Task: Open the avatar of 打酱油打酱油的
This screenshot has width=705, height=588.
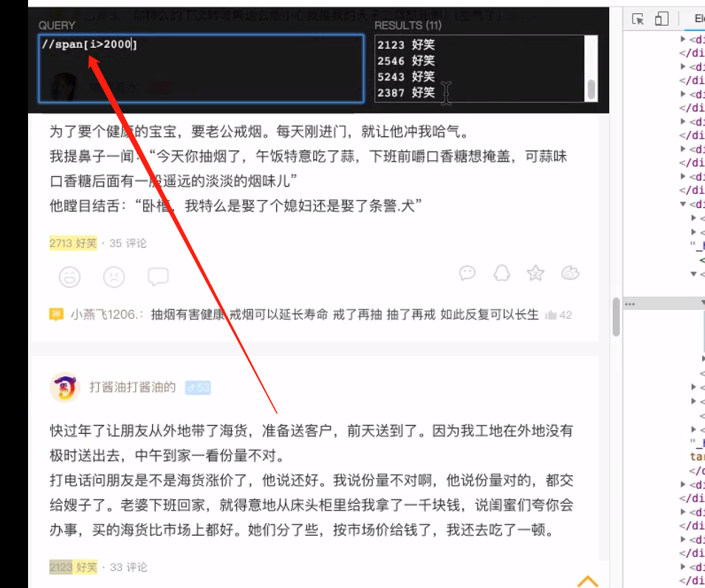Action: (x=65, y=387)
